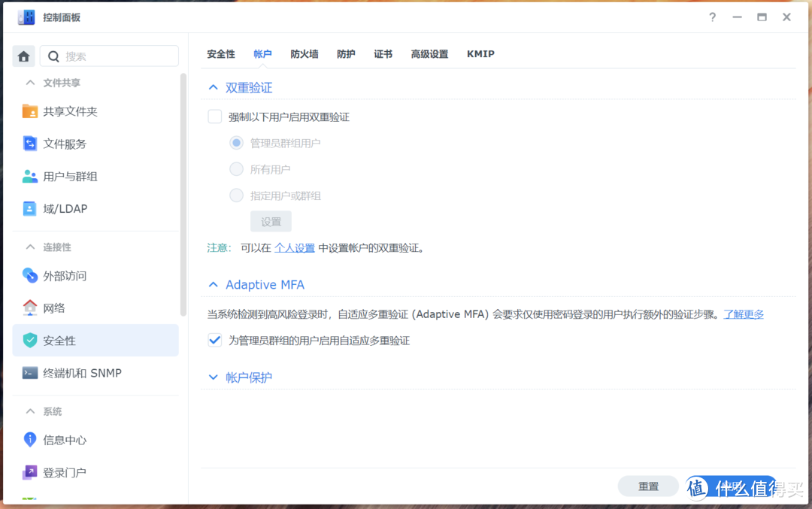This screenshot has width=812, height=509.
Task: Open 用户与群组 settings in sidebar
Action: coord(28,176)
